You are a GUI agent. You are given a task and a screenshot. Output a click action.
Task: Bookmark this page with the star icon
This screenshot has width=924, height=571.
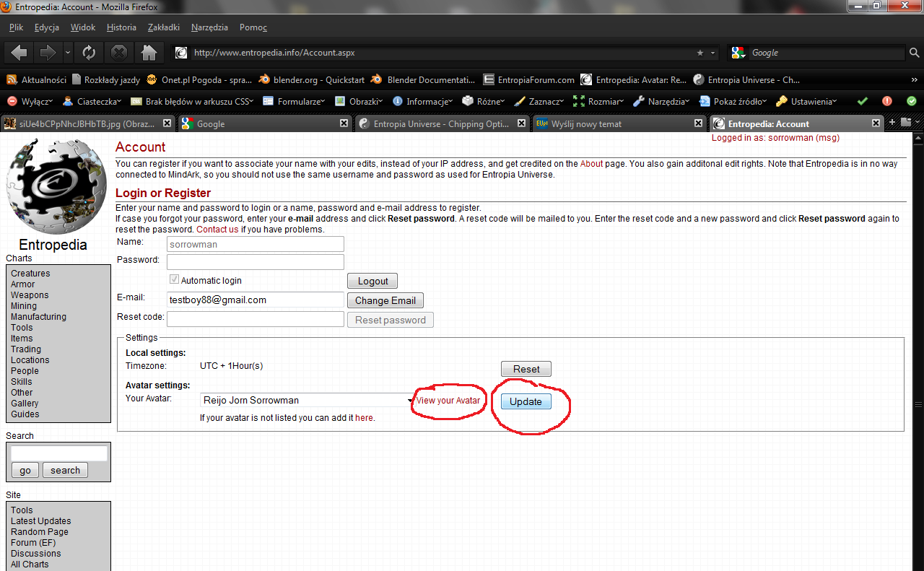tap(699, 53)
